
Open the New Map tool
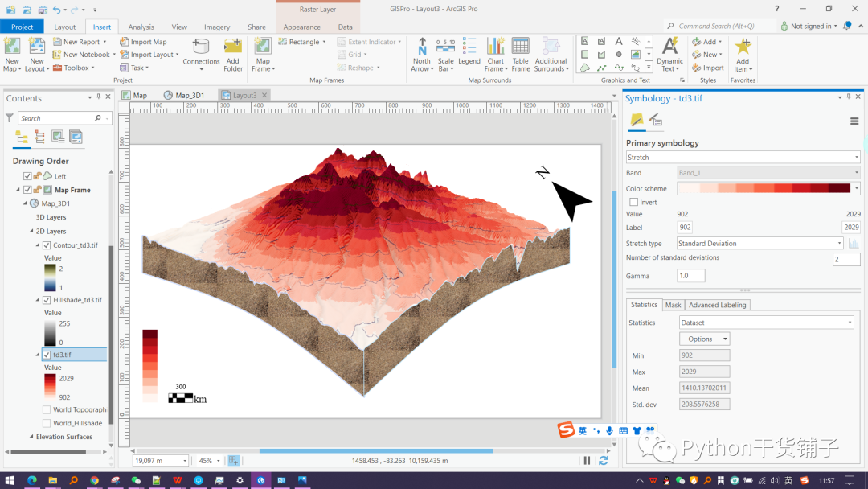click(11, 54)
